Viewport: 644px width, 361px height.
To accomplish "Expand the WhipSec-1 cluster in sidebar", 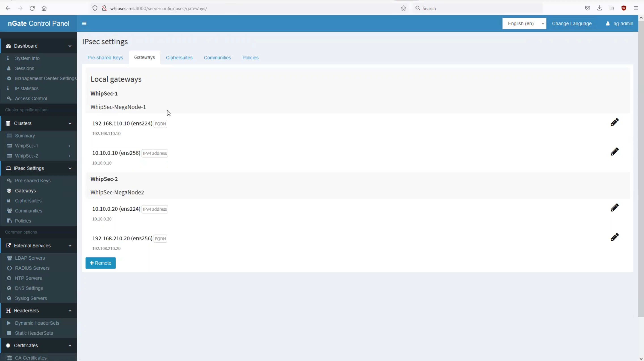I will click(38, 146).
